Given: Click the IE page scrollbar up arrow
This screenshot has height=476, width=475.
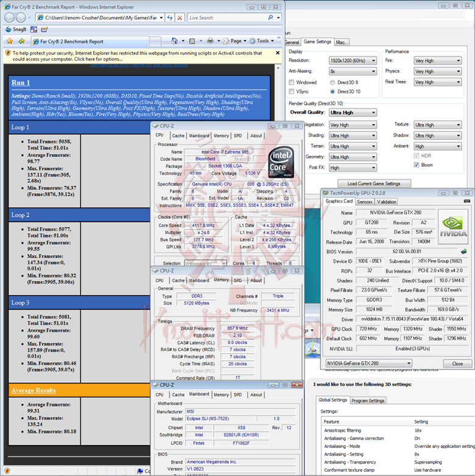Looking at the screenshot, I should click(278, 68).
